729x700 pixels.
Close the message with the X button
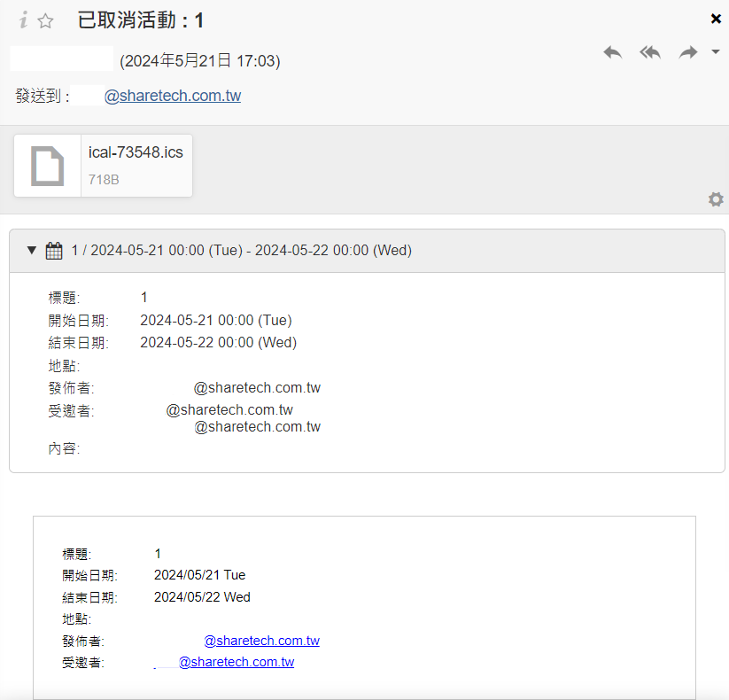pyautogui.click(x=716, y=19)
